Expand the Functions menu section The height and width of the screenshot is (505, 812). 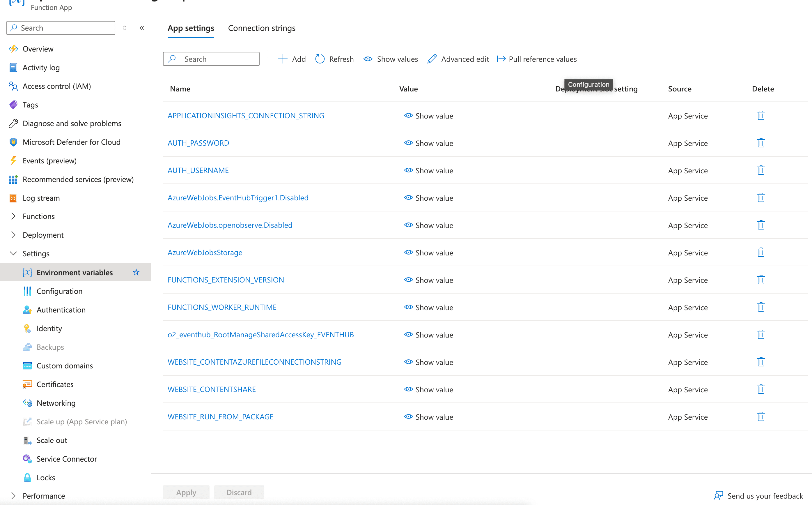click(13, 216)
